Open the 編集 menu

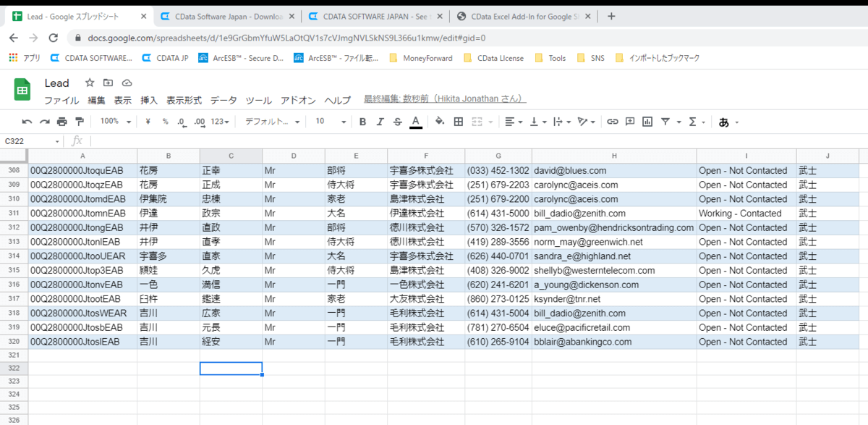tap(96, 101)
